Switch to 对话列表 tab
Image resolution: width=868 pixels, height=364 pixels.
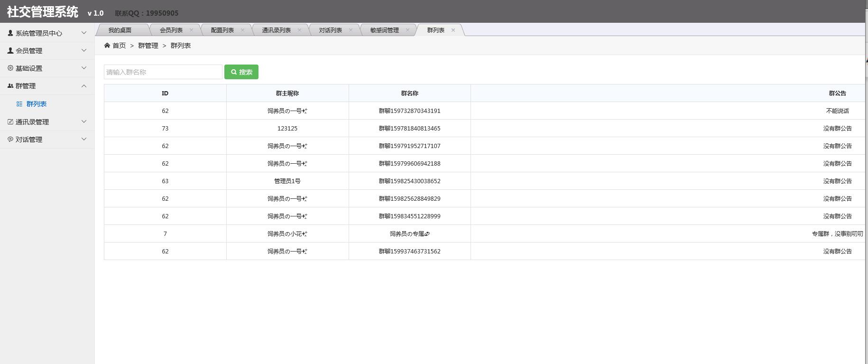coord(331,30)
